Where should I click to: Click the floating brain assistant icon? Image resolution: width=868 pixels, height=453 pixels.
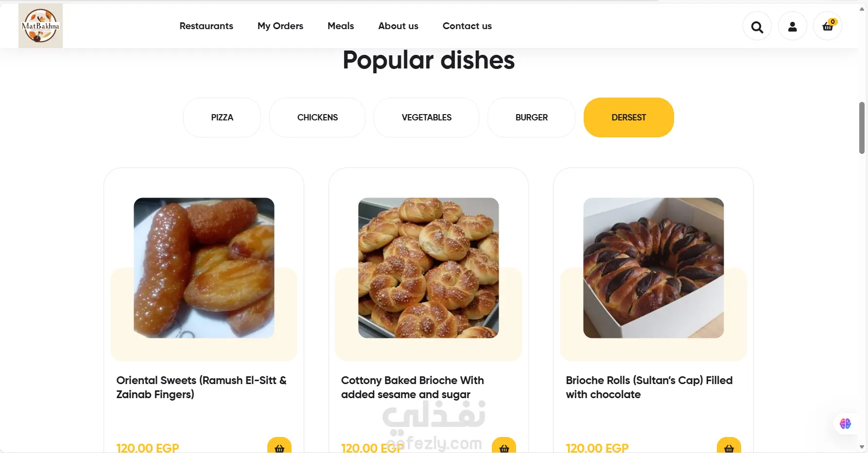click(845, 423)
